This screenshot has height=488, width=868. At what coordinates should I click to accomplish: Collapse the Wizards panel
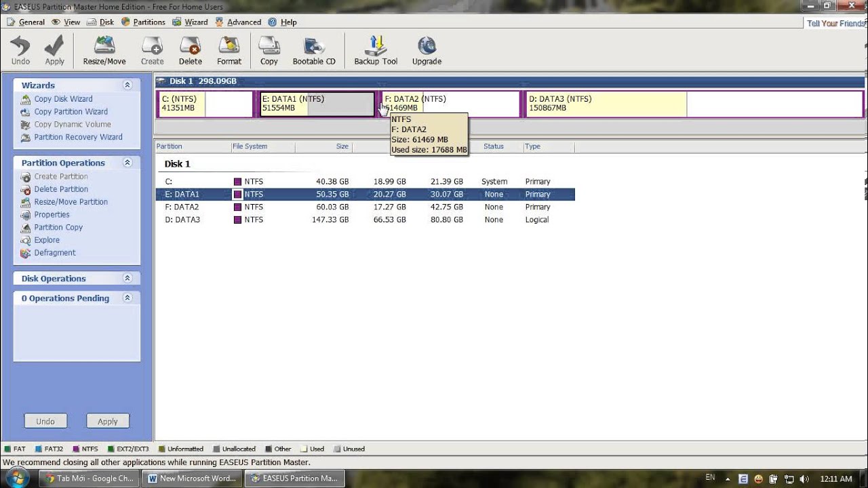pos(127,85)
